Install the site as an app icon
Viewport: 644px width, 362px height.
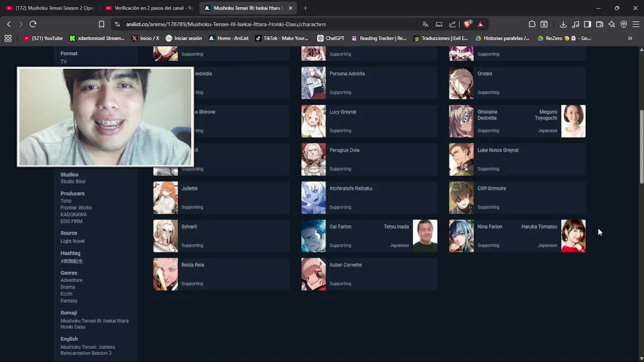[x=439, y=24]
